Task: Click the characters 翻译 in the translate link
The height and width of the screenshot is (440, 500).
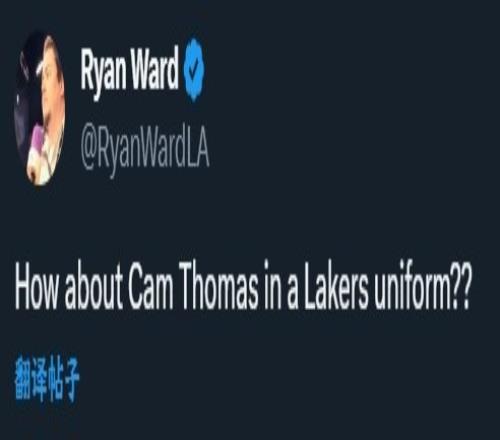Action: tap(30, 378)
